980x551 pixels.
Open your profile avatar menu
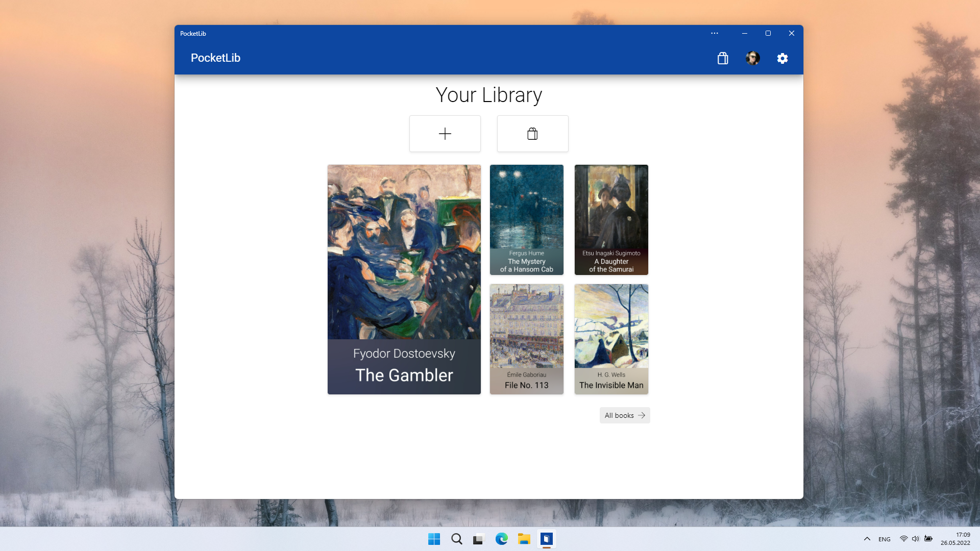[x=752, y=58]
